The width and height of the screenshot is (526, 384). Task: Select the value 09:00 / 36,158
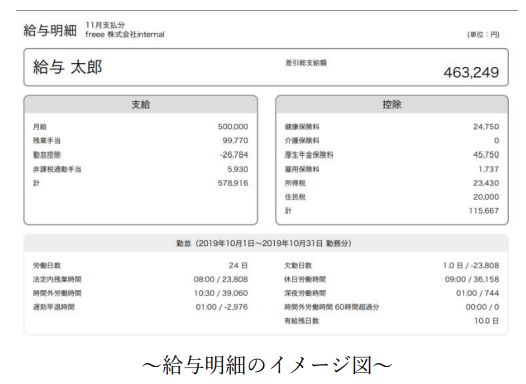coord(472,279)
